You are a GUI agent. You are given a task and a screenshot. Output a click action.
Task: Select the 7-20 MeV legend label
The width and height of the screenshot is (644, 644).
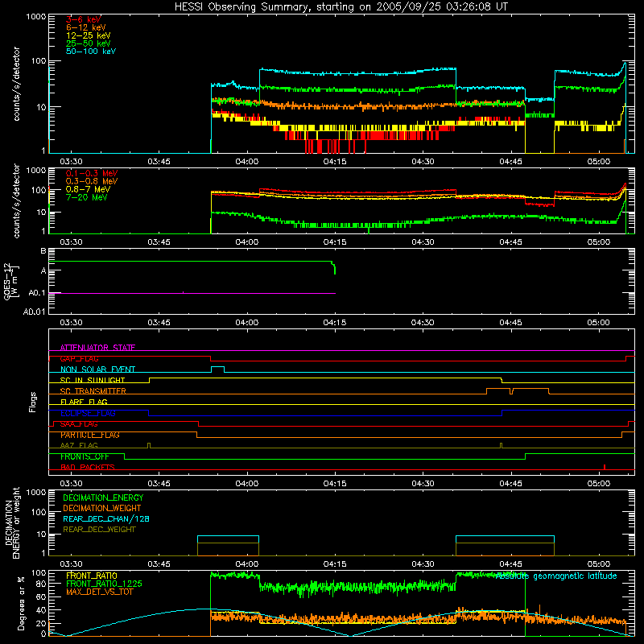click(x=86, y=197)
